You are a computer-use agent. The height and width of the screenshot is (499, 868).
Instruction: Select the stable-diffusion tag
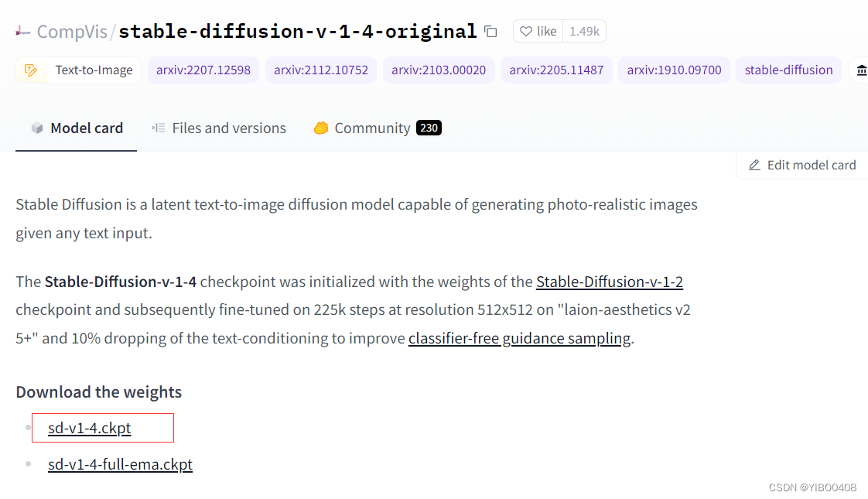(788, 70)
